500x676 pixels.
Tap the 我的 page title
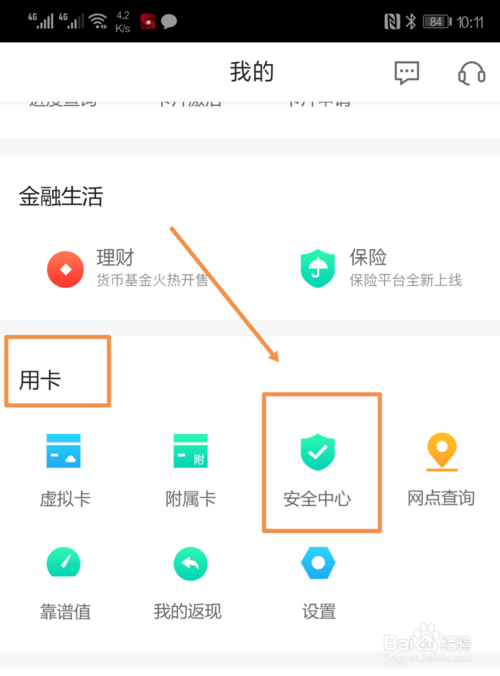click(x=252, y=72)
